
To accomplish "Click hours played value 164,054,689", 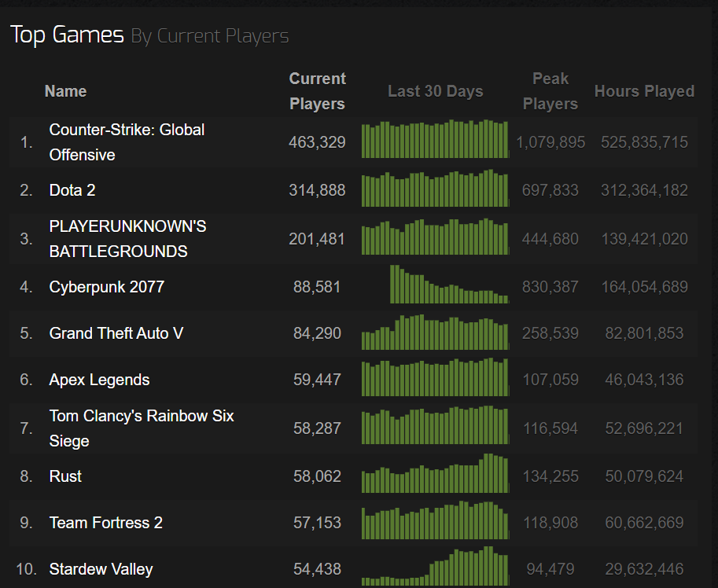I will pyautogui.click(x=644, y=287).
